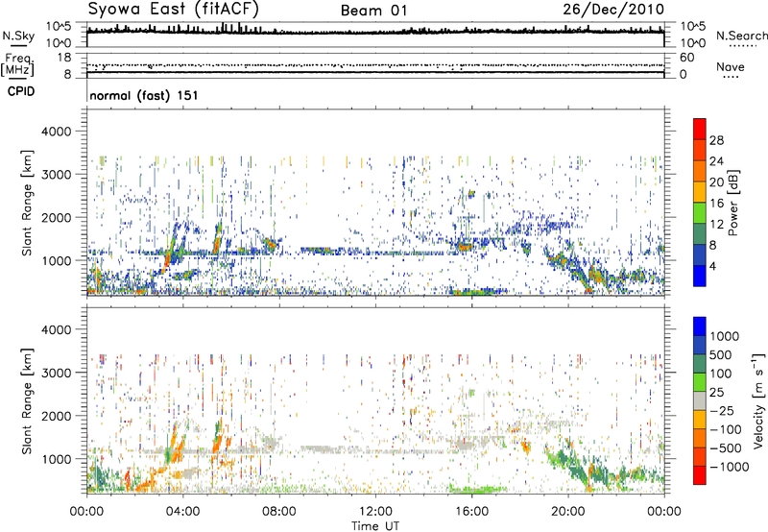Click the '16:00' time axis tick
This screenshot has width=768, height=532.
(471, 512)
